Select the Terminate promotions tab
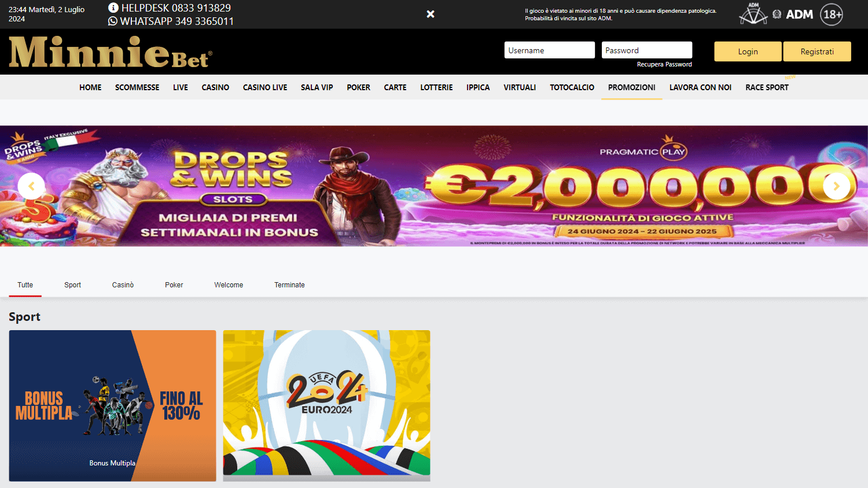868x488 pixels. [289, 285]
